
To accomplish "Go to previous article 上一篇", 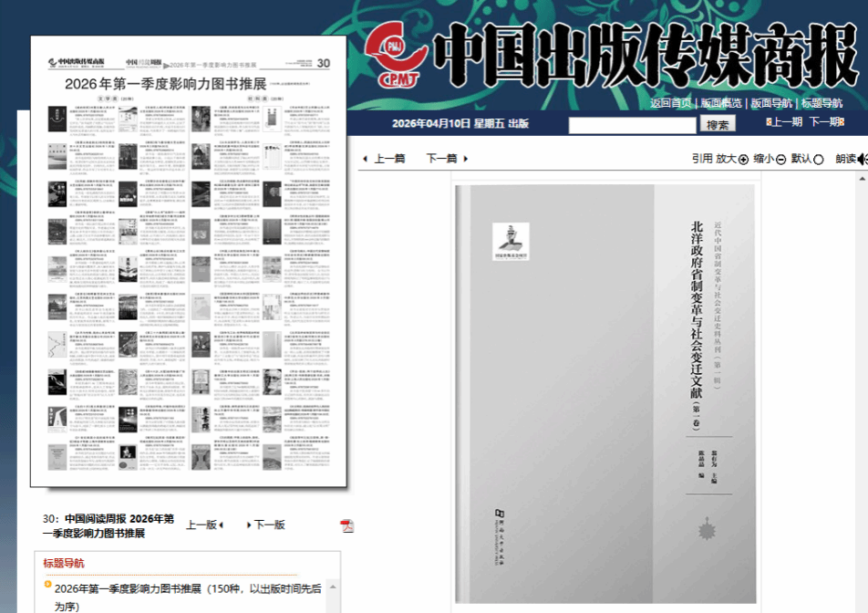I will pyautogui.click(x=385, y=159).
